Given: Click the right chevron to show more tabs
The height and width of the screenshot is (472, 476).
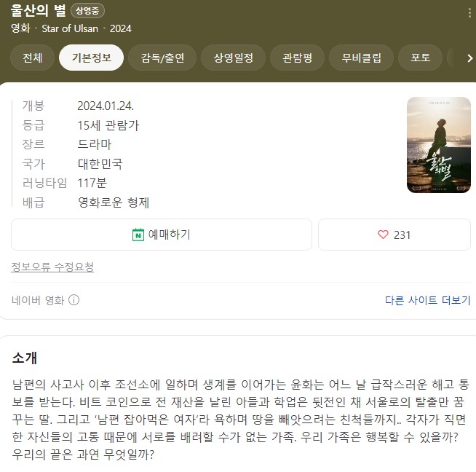Looking at the screenshot, I should (470, 58).
